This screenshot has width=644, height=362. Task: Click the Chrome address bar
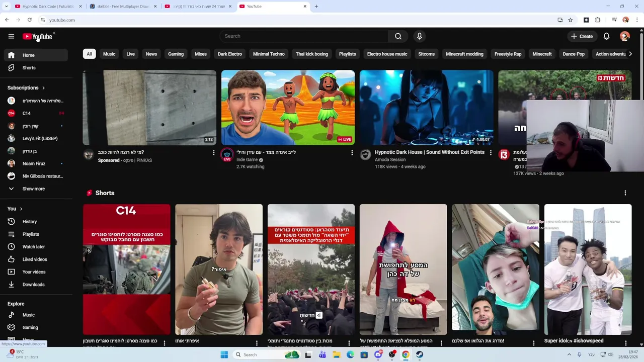[x=297, y=20]
